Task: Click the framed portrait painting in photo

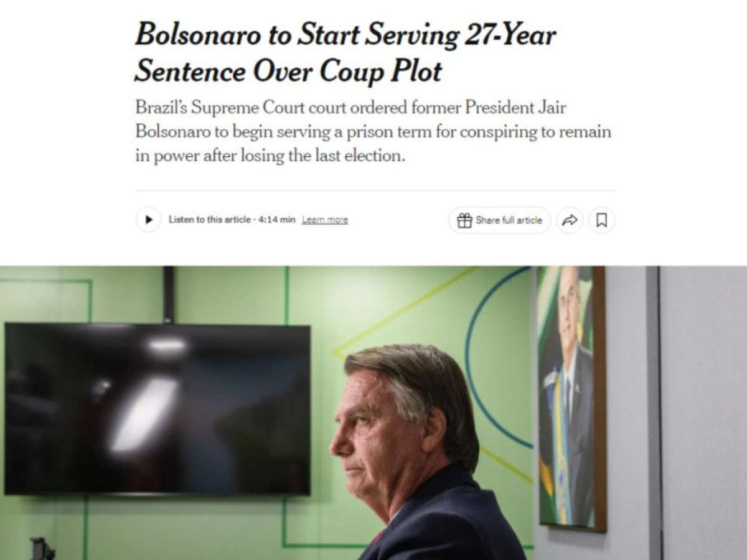Action: coord(571,398)
